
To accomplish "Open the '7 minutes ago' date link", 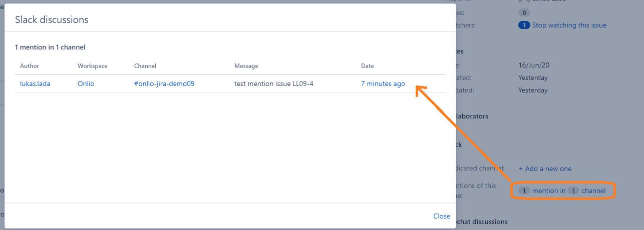I will 383,84.
